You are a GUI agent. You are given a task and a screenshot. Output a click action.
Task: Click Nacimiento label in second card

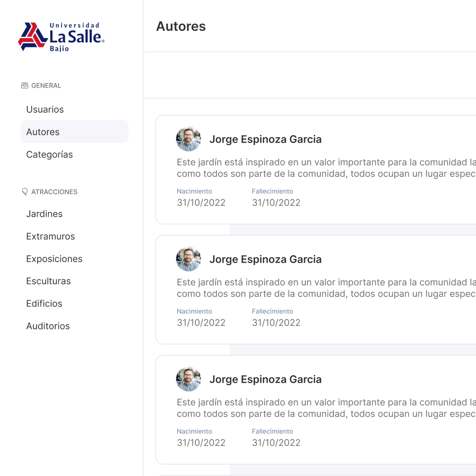tap(195, 311)
